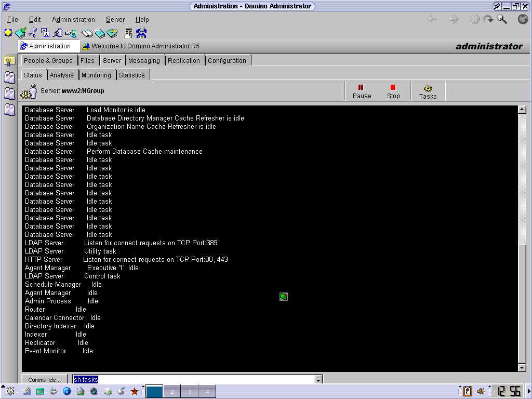532x399 pixels.
Task: Launch the mail client @ panel icon
Action: coord(108,392)
